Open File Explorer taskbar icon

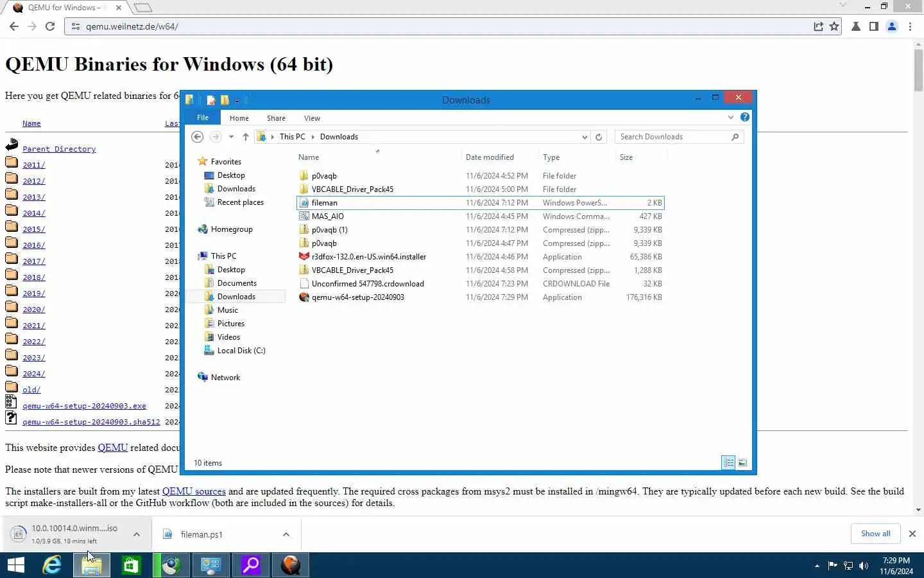coord(91,565)
